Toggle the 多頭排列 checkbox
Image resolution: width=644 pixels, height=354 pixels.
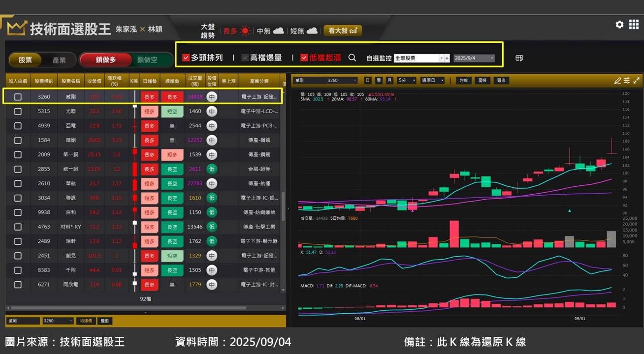click(186, 58)
